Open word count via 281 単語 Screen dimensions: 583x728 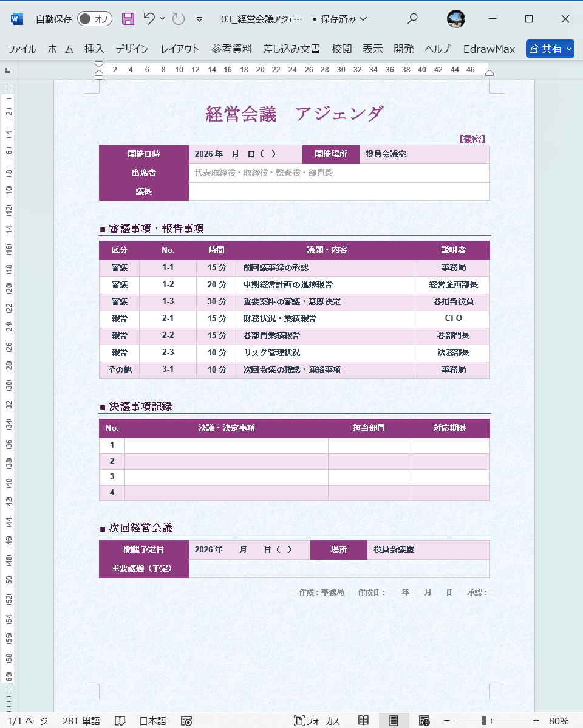click(x=80, y=720)
